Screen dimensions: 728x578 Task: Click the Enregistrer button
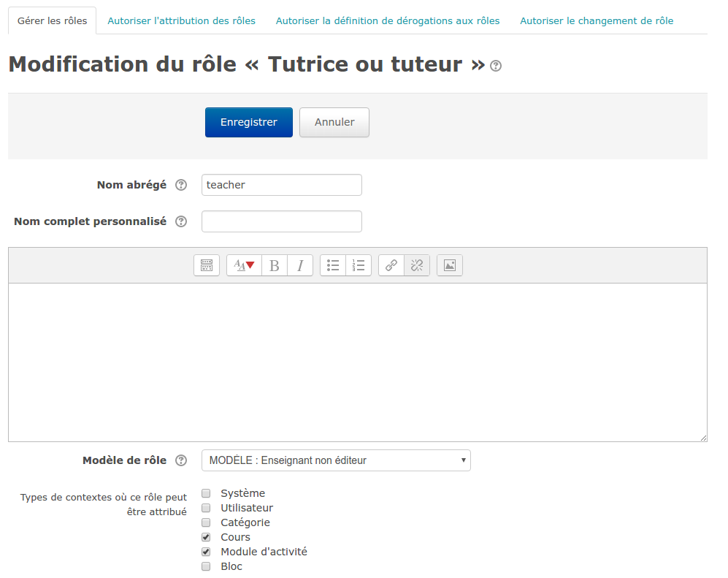click(x=248, y=123)
